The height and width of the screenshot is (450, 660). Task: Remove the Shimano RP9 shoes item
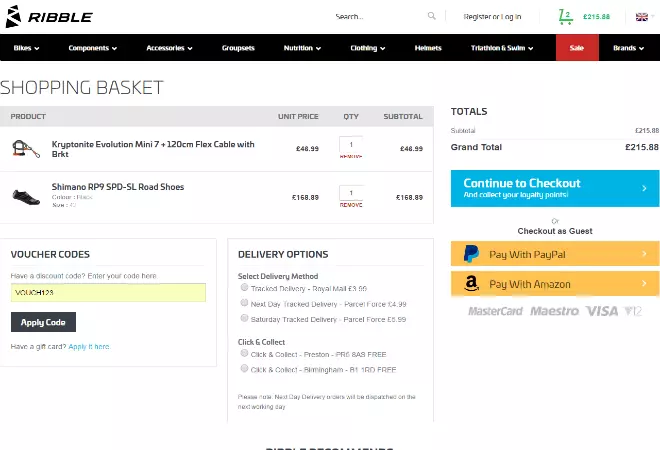pyautogui.click(x=351, y=205)
